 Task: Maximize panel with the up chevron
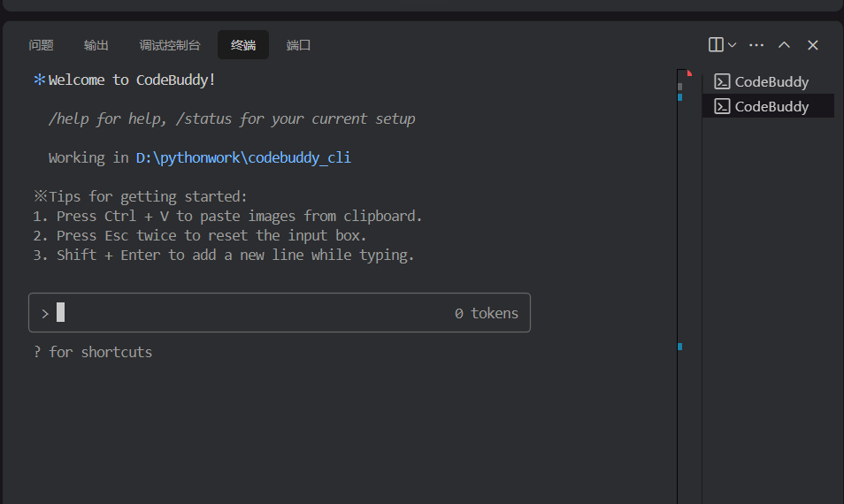coord(784,45)
